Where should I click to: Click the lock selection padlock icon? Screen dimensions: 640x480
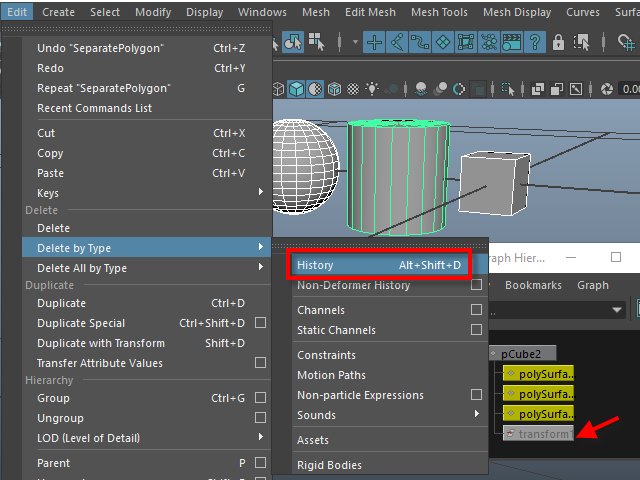click(558, 42)
